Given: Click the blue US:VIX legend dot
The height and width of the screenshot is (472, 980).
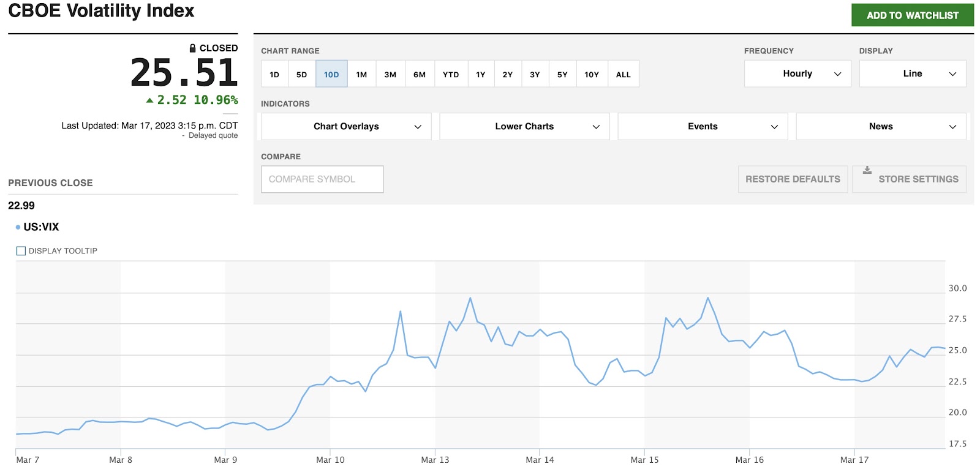Looking at the screenshot, I should click(18, 227).
